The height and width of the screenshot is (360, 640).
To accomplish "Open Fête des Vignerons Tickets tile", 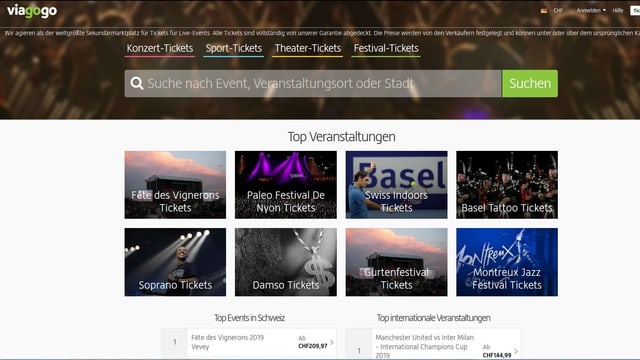I will click(175, 184).
